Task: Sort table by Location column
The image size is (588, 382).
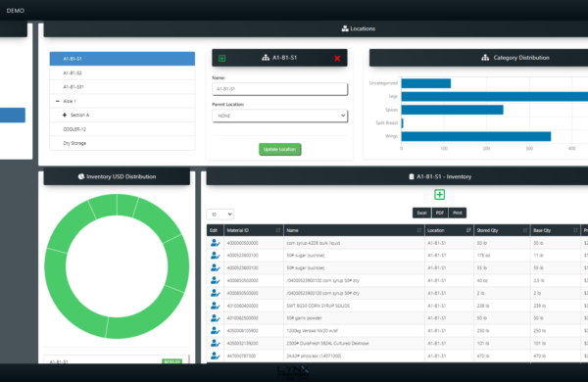Action: click(x=449, y=230)
